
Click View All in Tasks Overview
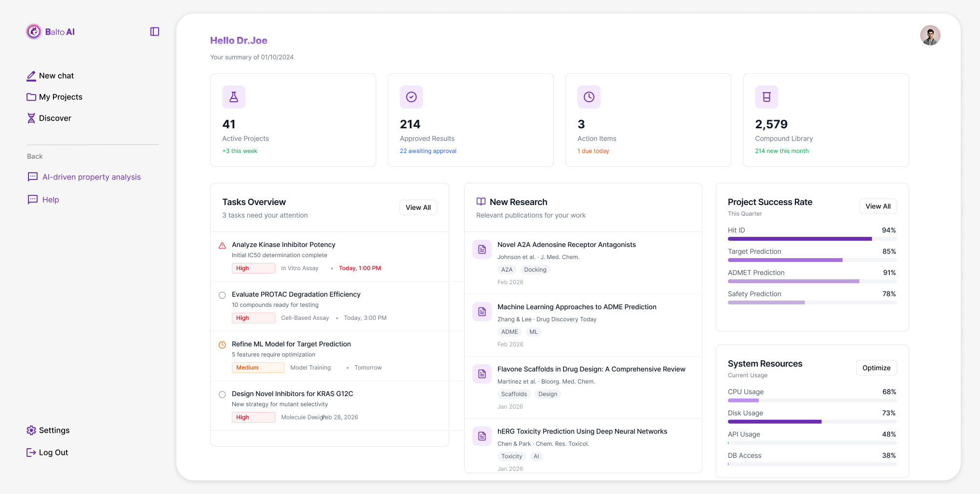pos(417,207)
